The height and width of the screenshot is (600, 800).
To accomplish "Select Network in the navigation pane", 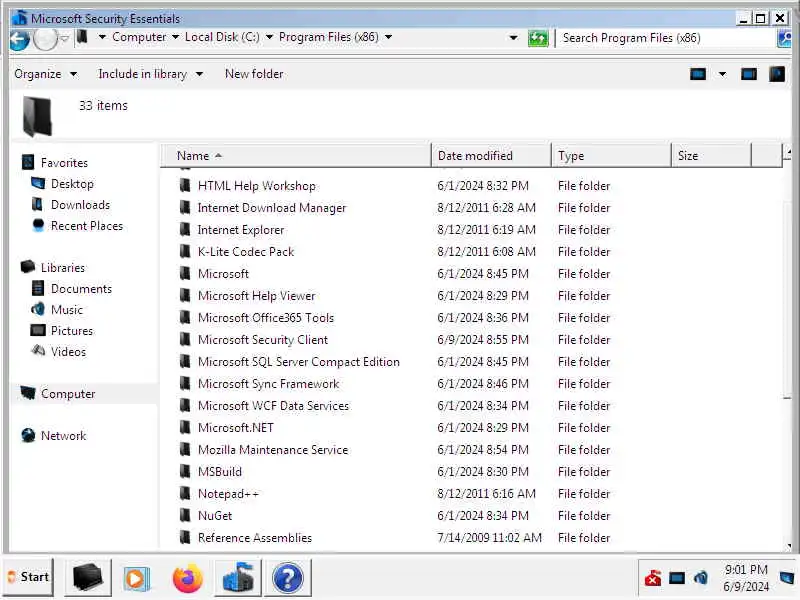I will pyautogui.click(x=63, y=436).
